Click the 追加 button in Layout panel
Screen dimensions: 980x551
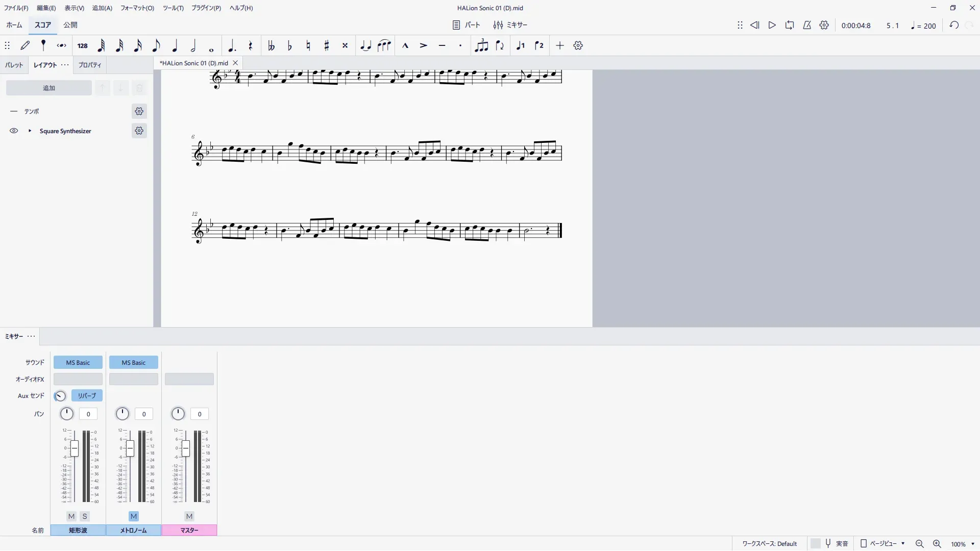[x=49, y=88]
